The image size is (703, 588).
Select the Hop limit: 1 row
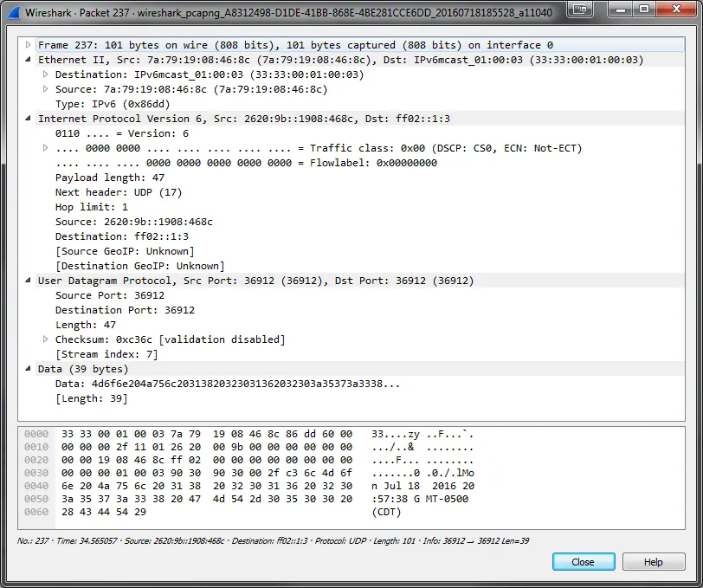click(92, 207)
